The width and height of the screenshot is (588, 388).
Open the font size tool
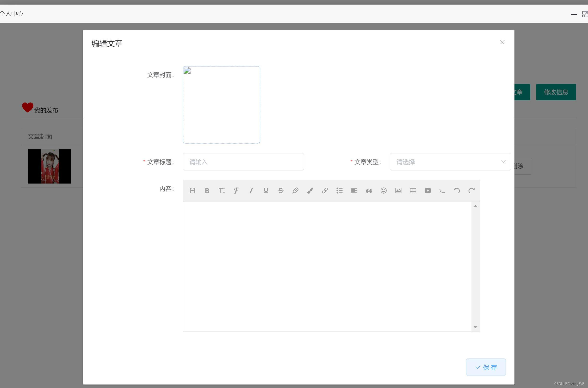coord(222,191)
